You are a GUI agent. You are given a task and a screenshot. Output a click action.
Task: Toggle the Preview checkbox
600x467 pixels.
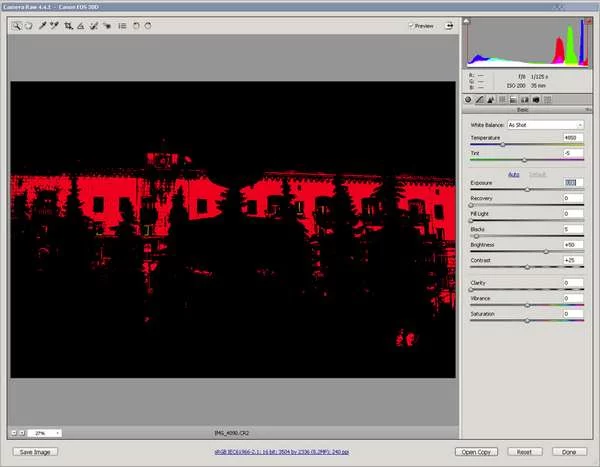[x=411, y=26]
